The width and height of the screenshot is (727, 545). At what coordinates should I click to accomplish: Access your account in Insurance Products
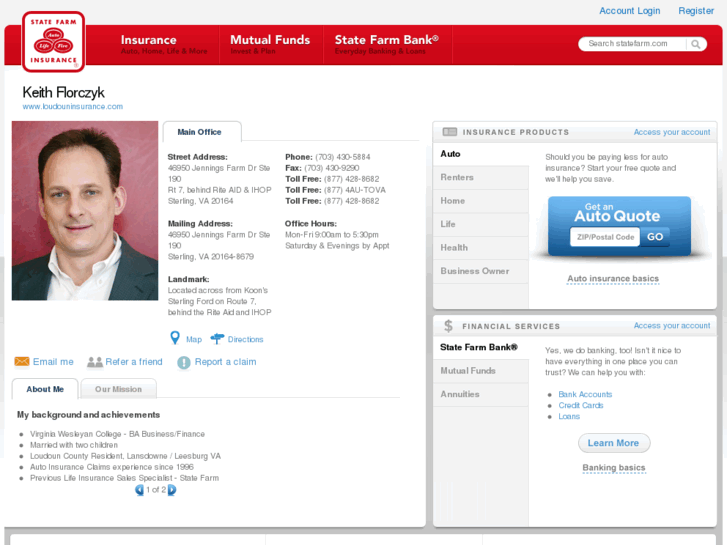[672, 132]
